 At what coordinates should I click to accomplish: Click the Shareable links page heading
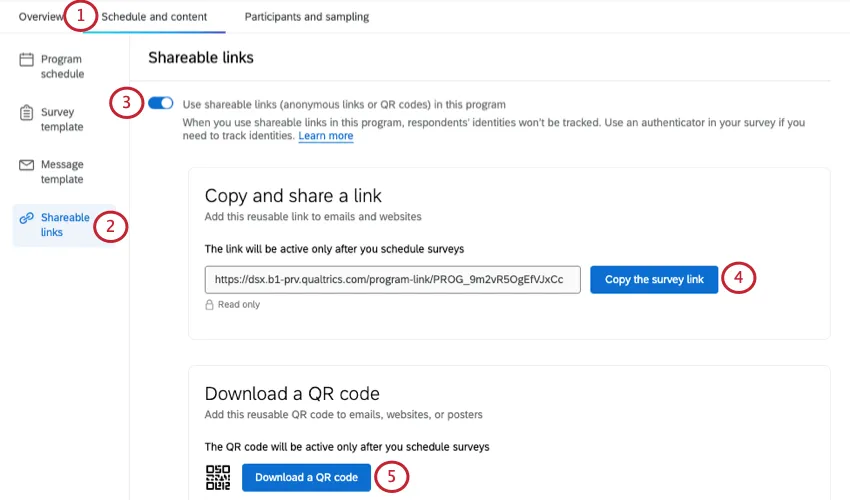click(x=201, y=58)
